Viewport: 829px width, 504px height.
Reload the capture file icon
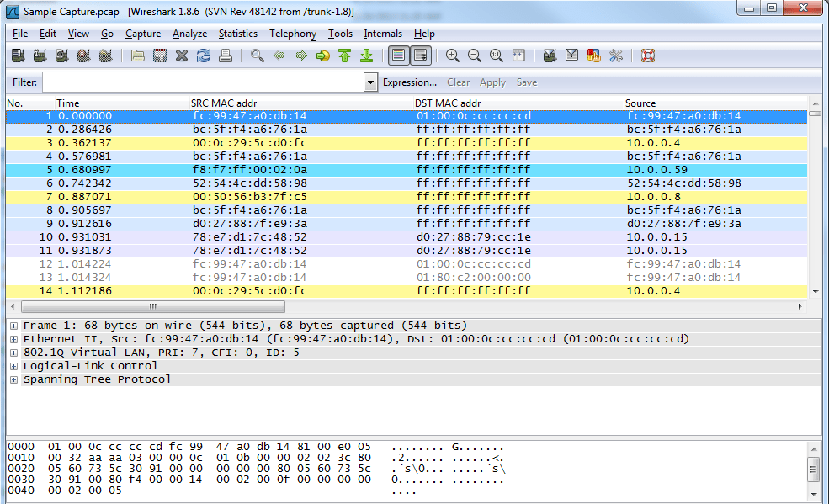(x=204, y=56)
